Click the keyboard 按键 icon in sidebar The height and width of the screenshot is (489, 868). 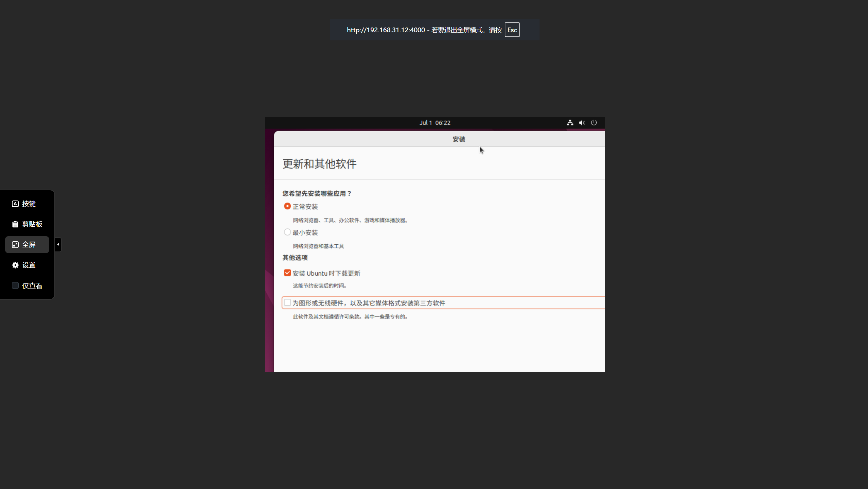tap(15, 204)
